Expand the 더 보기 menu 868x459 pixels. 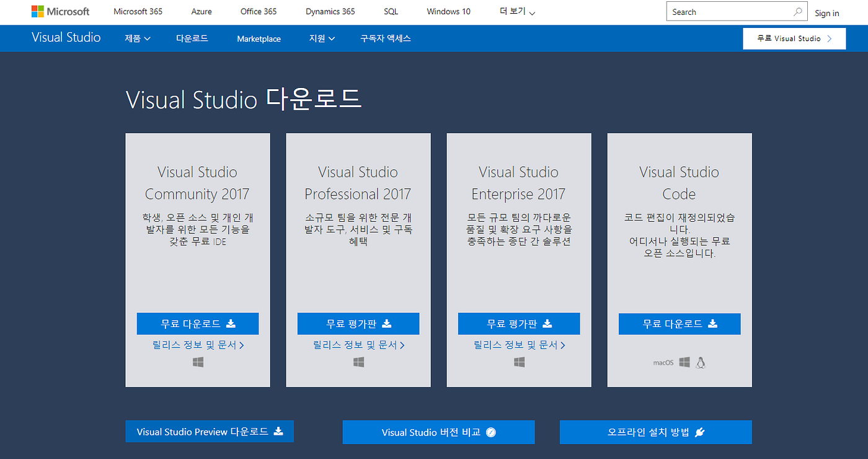[x=517, y=12]
